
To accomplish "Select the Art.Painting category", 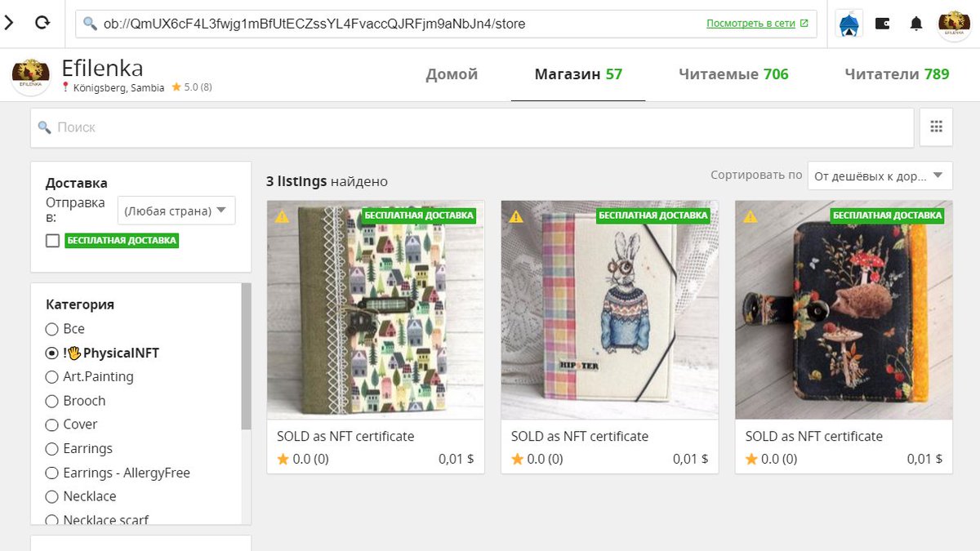I will pyautogui.click(x=52, y=377).
